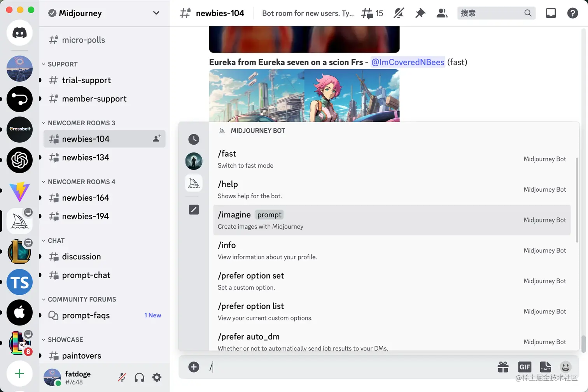Open user settings gear icon
The width and height of the screenshot is (588, 392).
point(157,377)
